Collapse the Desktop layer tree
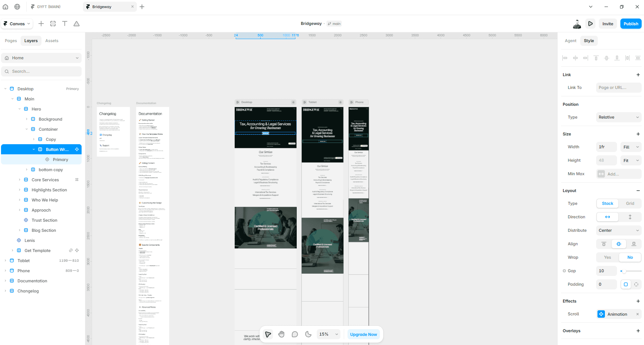 click(x=5, y=89)
